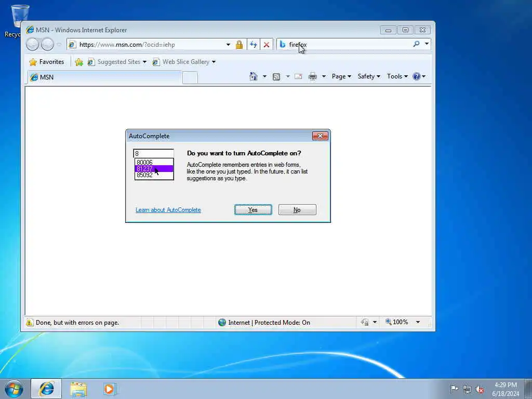The height and width of the screenshot is (399, 532).
Task: Expand the search provider dropdown arrow
Action: coord(427,44)
